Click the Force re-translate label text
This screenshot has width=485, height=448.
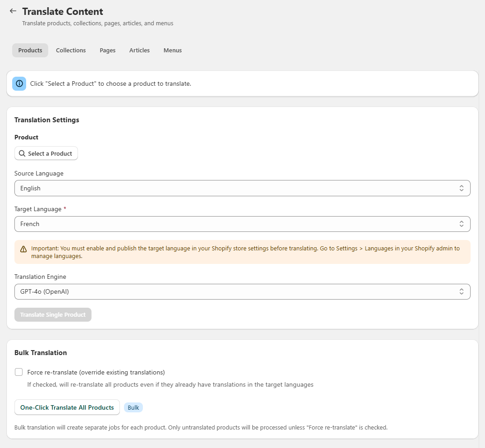[96, 372]
